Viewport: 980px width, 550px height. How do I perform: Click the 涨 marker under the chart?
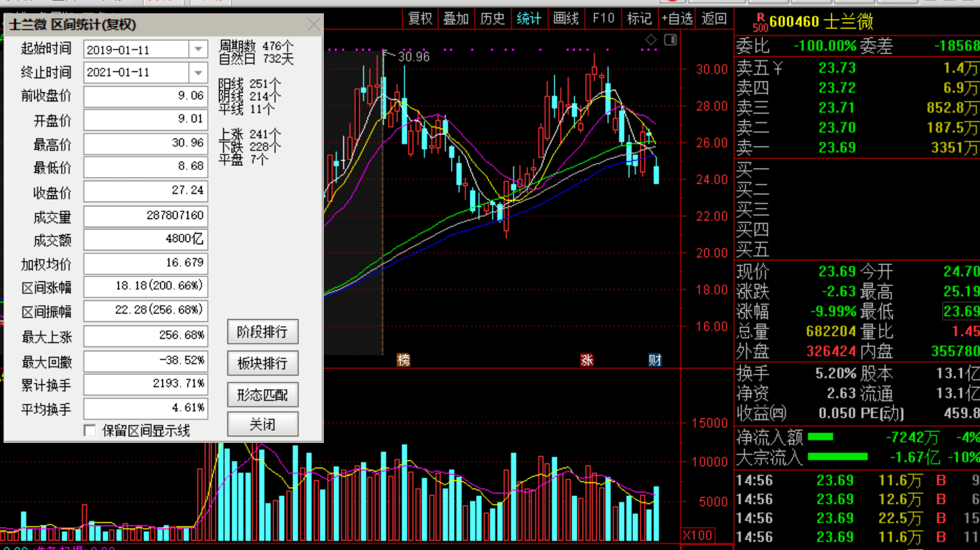coord(587,360)
